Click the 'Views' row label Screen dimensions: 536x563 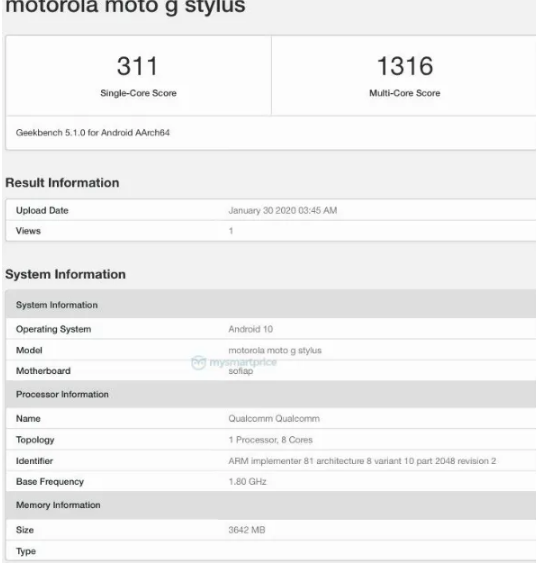click(x=28, y=231)
